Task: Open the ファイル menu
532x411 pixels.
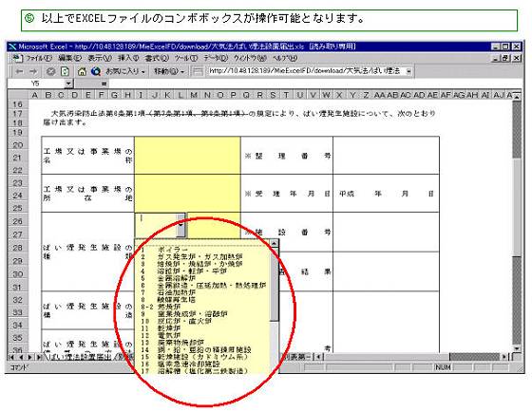Action: click(39, 58)
